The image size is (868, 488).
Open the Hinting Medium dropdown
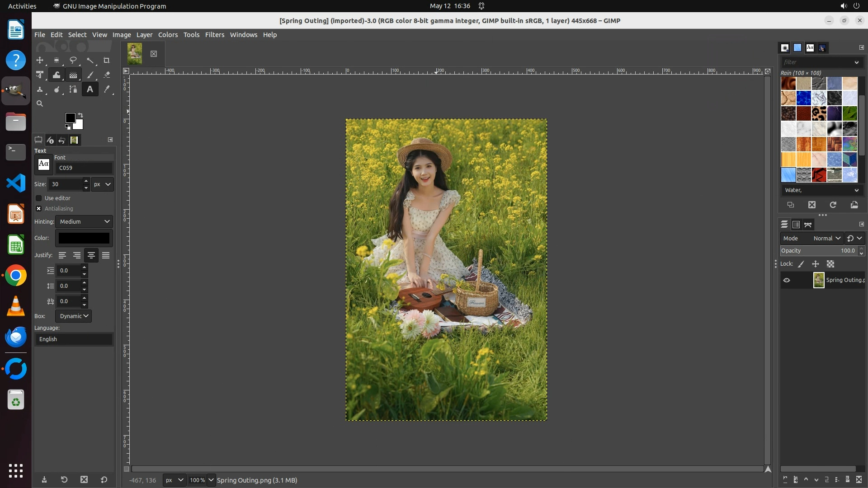[x=84, y=221]
